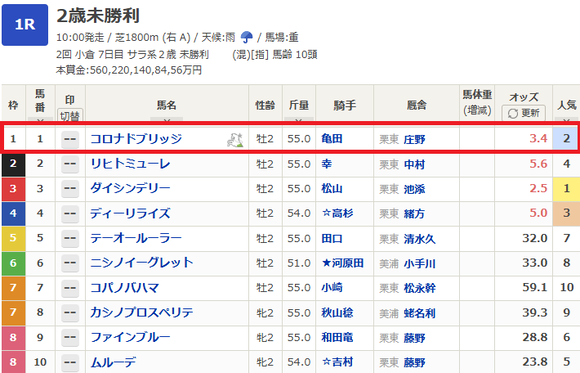This screenshot has width=580, height=373.
Task: Open horse page for テーオールーラー
Action: (136, 238)
